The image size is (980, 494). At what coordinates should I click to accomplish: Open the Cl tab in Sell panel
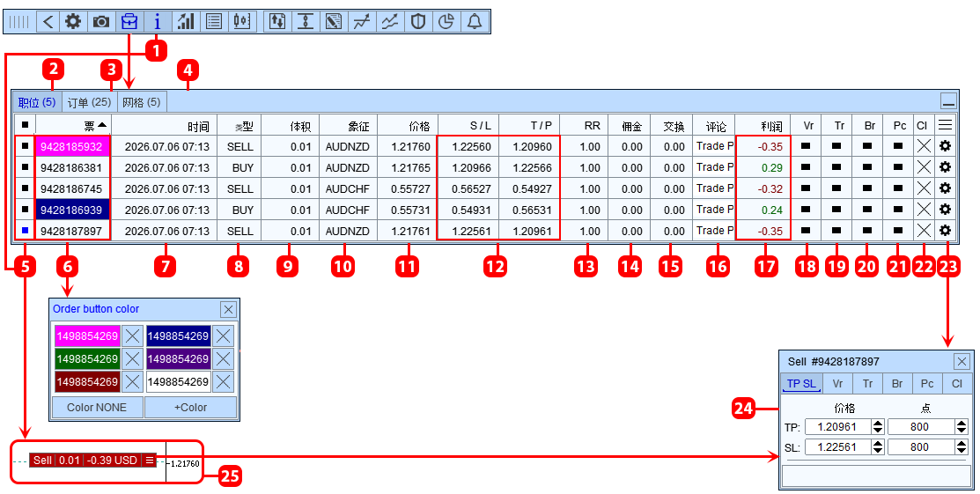coord(957,383)
